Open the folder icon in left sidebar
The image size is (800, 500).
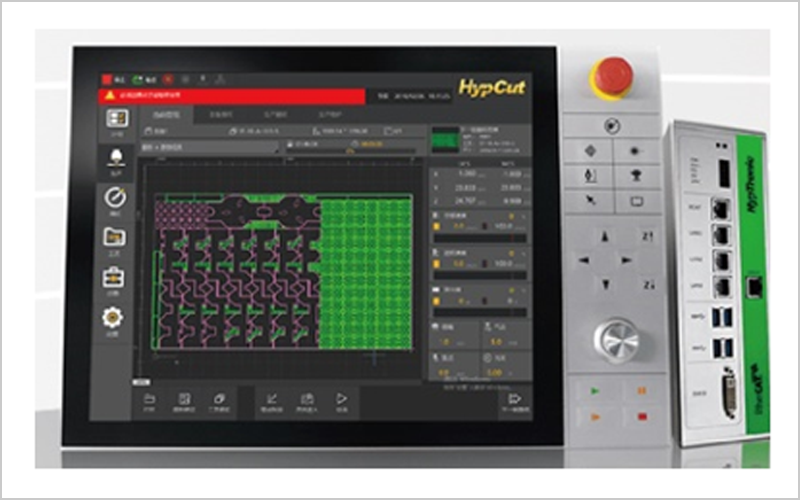click(114, 237)
